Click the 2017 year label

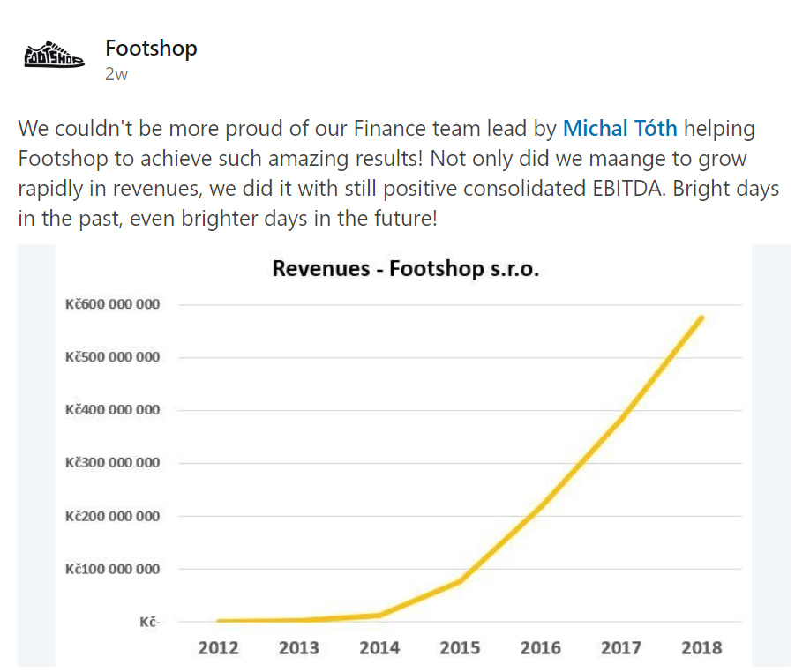click(x=621, y=648)
